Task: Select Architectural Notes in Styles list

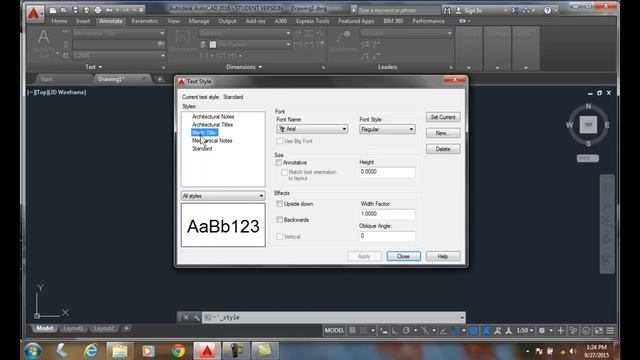Action: tap(213, 117)
